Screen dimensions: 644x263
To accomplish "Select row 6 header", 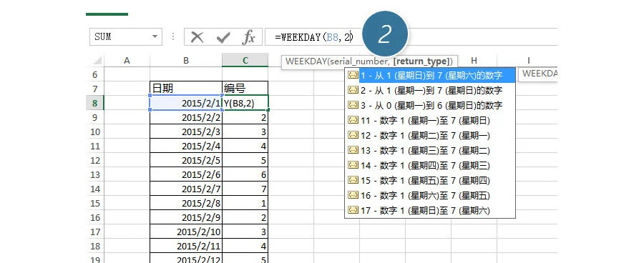I will tap(95, 74).
